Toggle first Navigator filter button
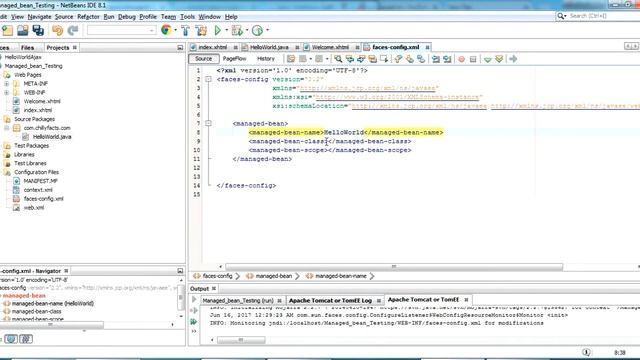This screenshot has height=360, width=640. 11,339
